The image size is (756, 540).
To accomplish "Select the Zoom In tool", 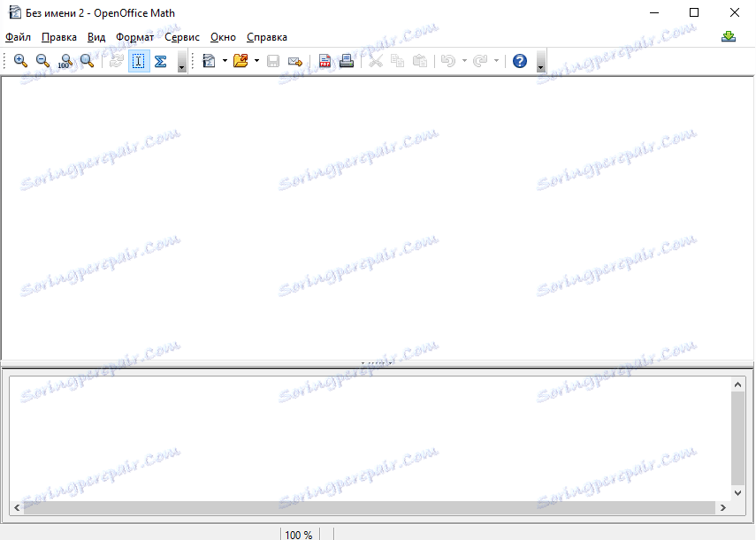I will pos(19,61).
